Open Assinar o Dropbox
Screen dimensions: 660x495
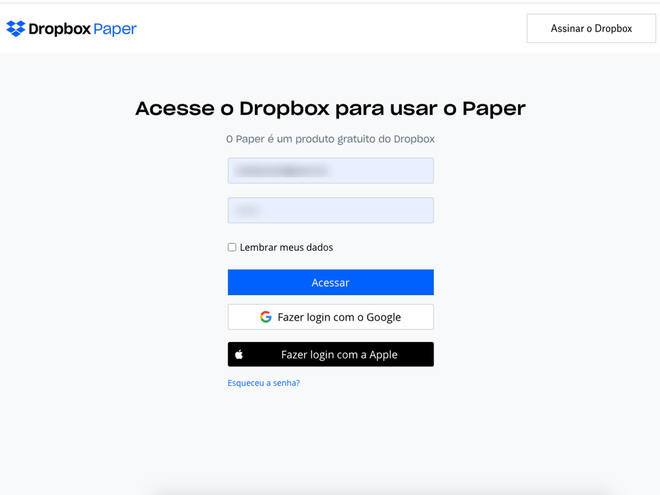point(591,28)
